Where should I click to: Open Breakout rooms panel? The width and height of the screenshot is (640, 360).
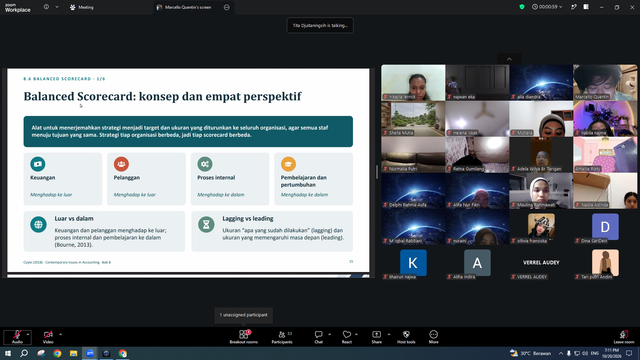point(244,337)
